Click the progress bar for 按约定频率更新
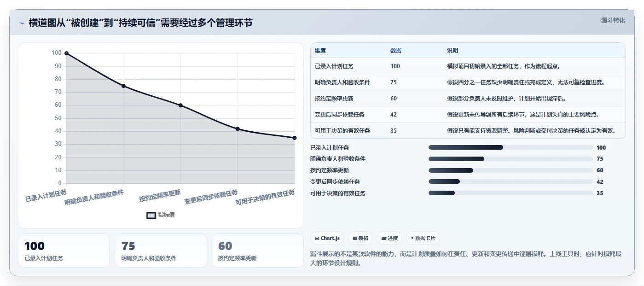This screenshot has height=286, width=644. click(511, 170)
